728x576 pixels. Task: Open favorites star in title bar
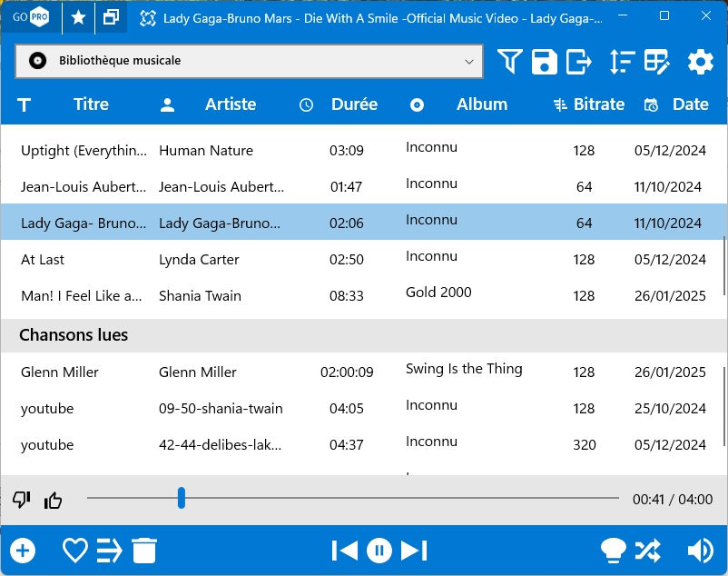coord(78,17)
